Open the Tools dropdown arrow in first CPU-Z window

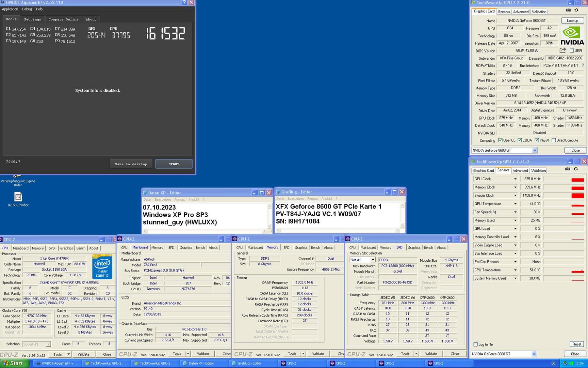tap(68, 354)
